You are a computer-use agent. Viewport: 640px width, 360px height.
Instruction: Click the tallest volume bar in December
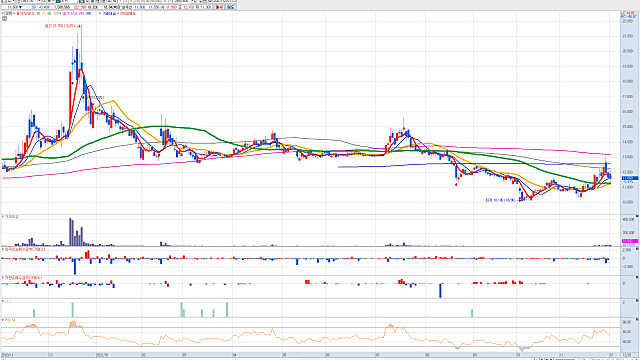coord(70,232)
